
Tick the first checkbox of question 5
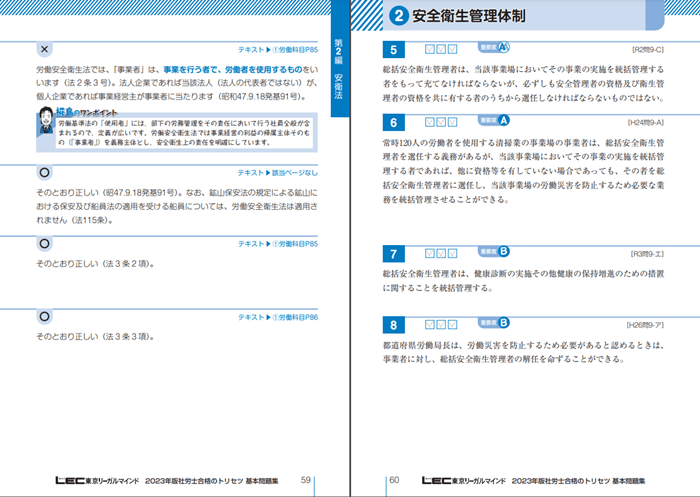(429, 49)
